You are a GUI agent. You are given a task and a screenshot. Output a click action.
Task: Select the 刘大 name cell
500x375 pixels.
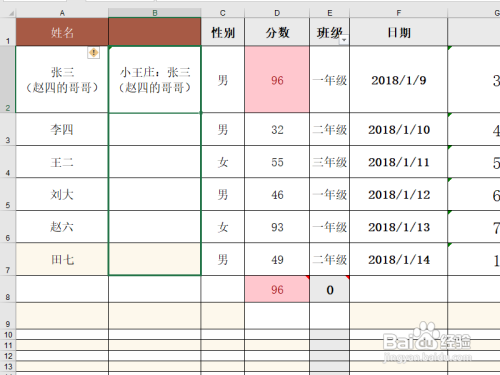tap(62, 194)
